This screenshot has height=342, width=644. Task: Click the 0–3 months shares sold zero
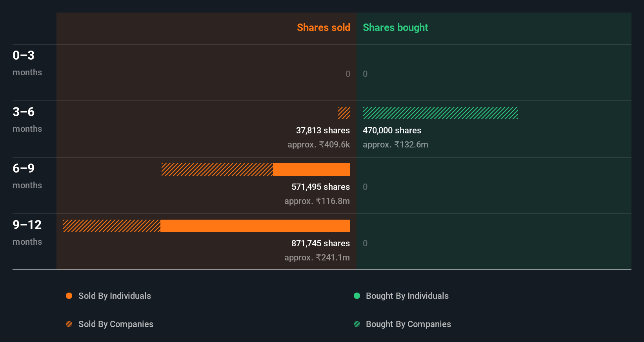point(348,74)
